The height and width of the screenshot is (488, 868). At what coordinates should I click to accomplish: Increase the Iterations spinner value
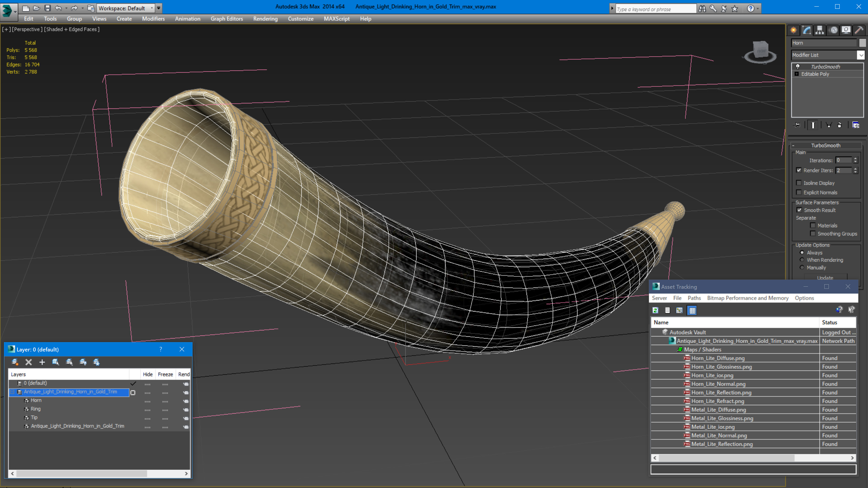point(855,159)
